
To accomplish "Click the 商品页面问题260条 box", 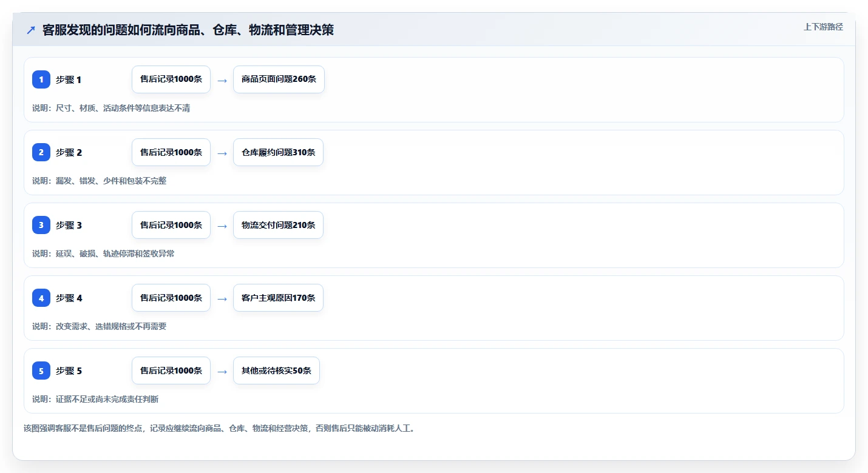I will pos(279,79).
